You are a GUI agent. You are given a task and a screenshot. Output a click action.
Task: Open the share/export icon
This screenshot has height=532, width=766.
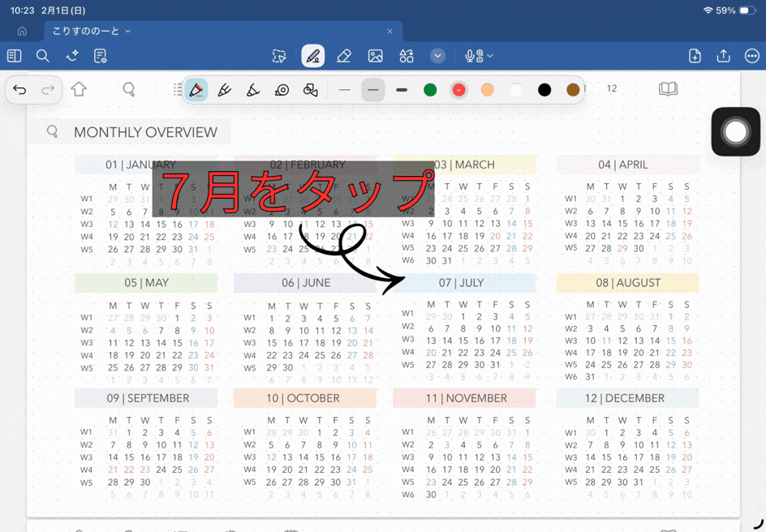(x=723, y=56)
